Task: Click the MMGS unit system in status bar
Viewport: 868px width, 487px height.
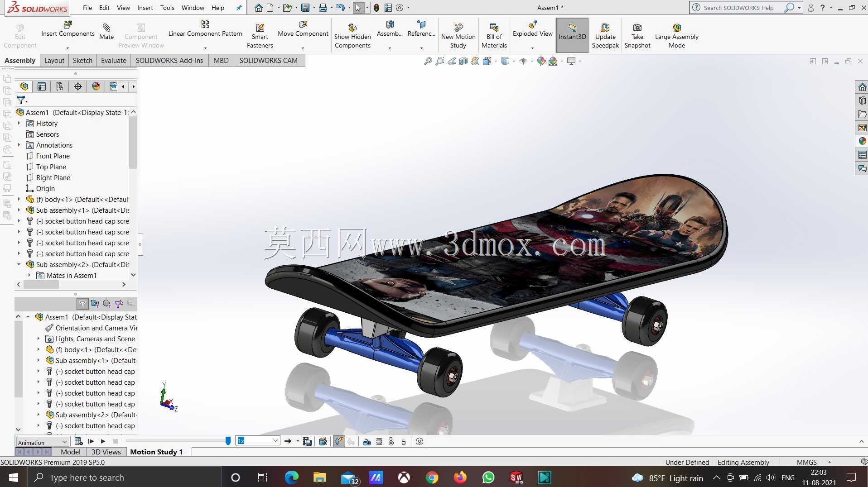Action: tap(807, 462)
